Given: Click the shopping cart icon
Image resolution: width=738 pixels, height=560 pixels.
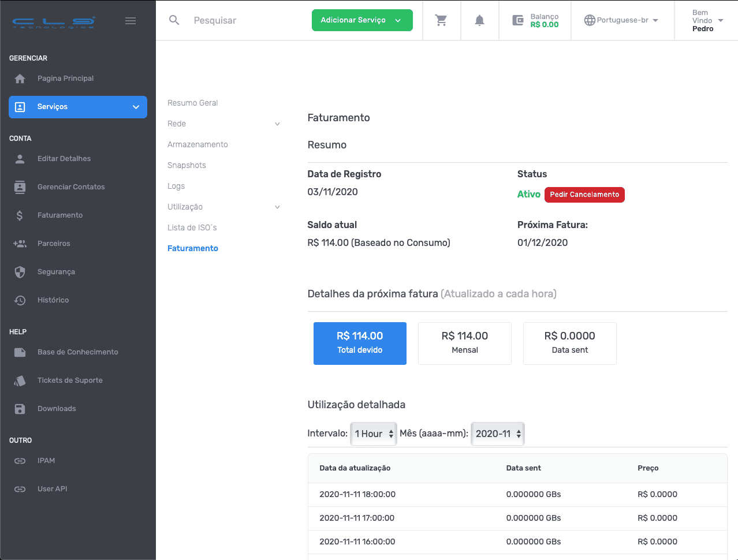Looking at the screenshot, I should coord(441,20).
